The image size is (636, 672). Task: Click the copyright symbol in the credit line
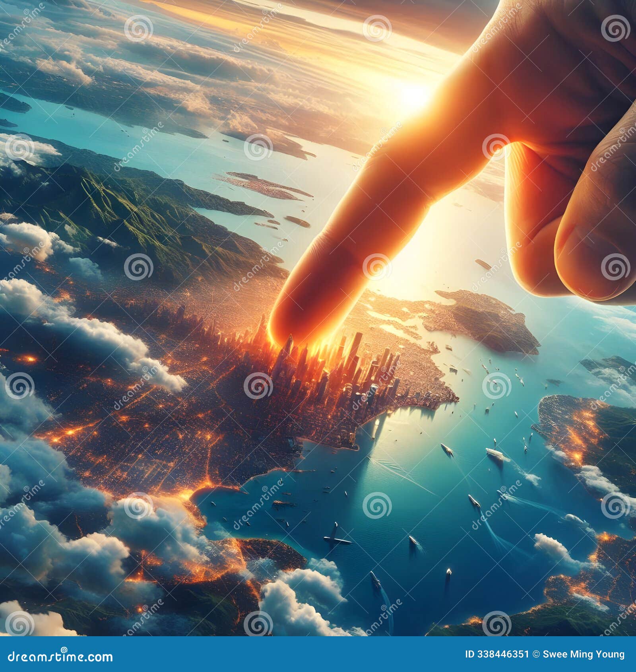(x=535, y=655)
